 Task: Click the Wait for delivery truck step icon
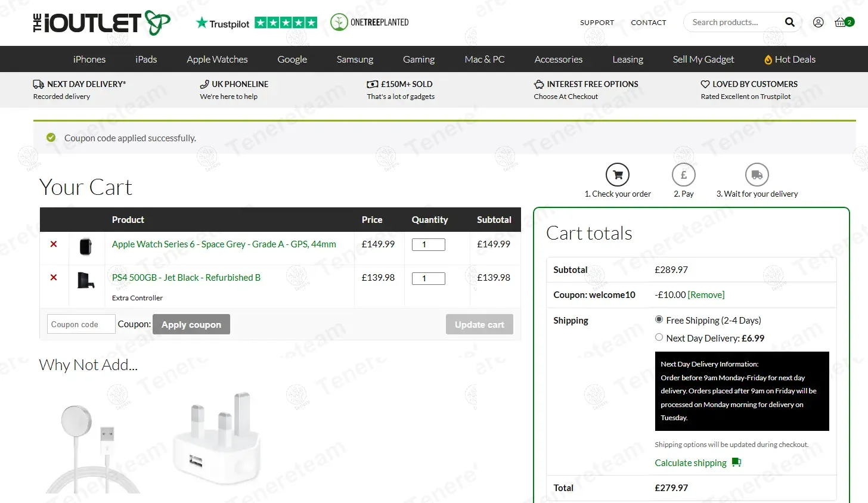pos(757,175)
